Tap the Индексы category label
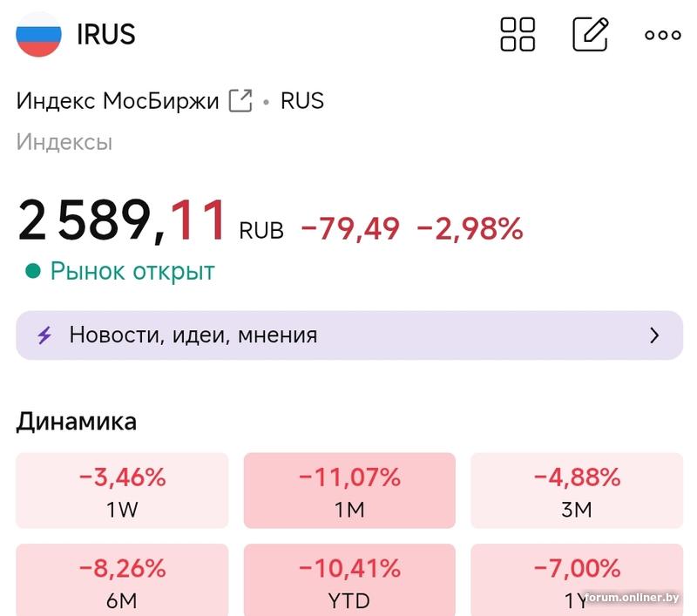697x616 pixels. click(64, 142)
